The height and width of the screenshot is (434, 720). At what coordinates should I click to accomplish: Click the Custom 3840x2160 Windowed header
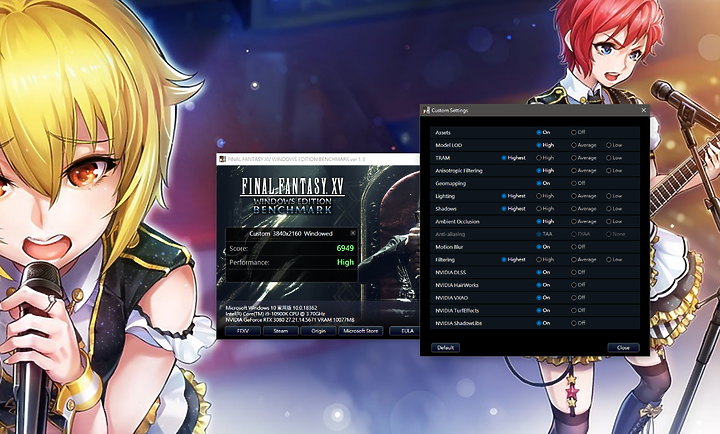(291, 233)
